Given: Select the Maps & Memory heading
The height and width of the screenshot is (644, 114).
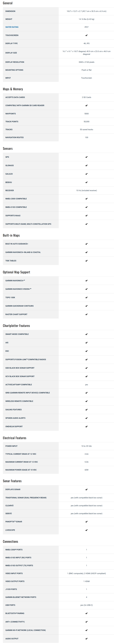Looking at the screenshot, I should tap(13, 89).
